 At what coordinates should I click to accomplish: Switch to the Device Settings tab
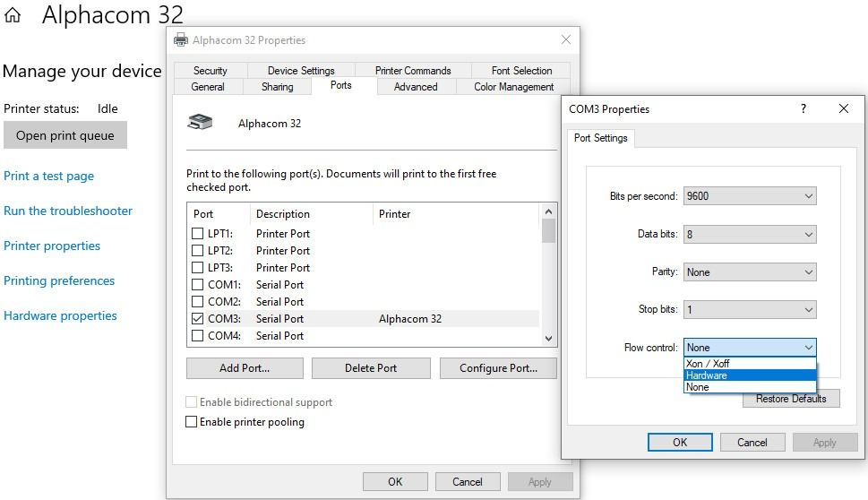[301, 70]
